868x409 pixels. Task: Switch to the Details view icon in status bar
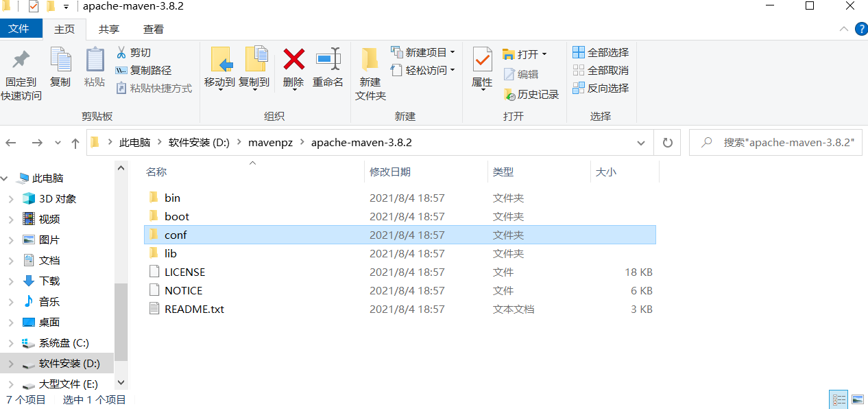tap(839, 399)
